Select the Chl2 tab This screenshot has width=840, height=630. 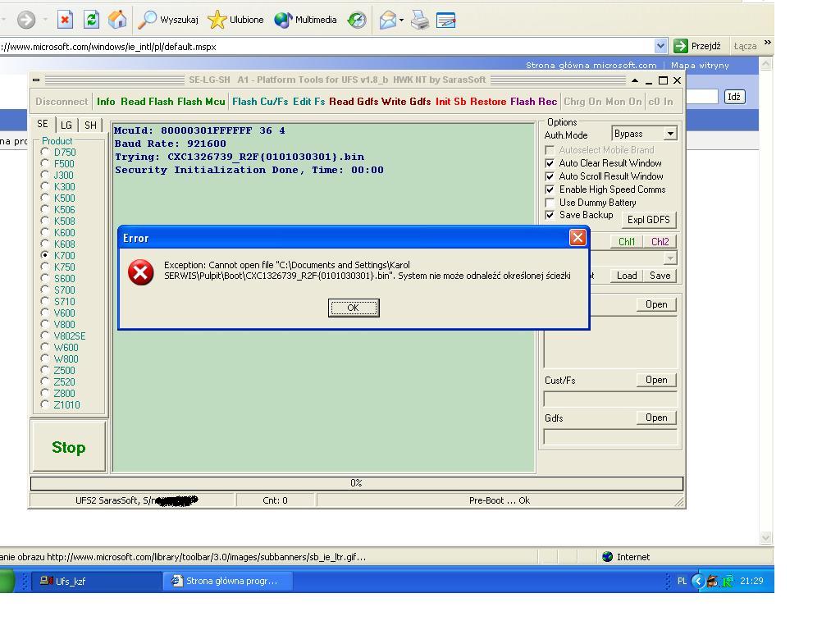pos(660,242)
